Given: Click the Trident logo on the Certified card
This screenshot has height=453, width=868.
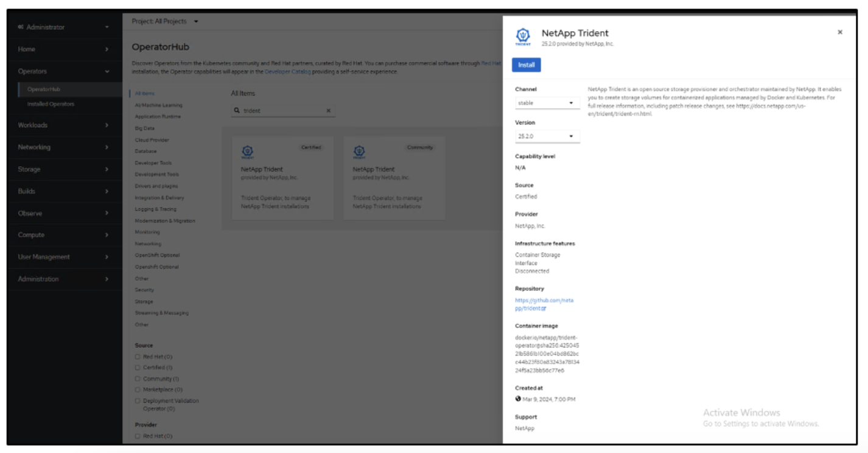Looking at the screenshot, I should pyautogui.click(x=247, y=151).
